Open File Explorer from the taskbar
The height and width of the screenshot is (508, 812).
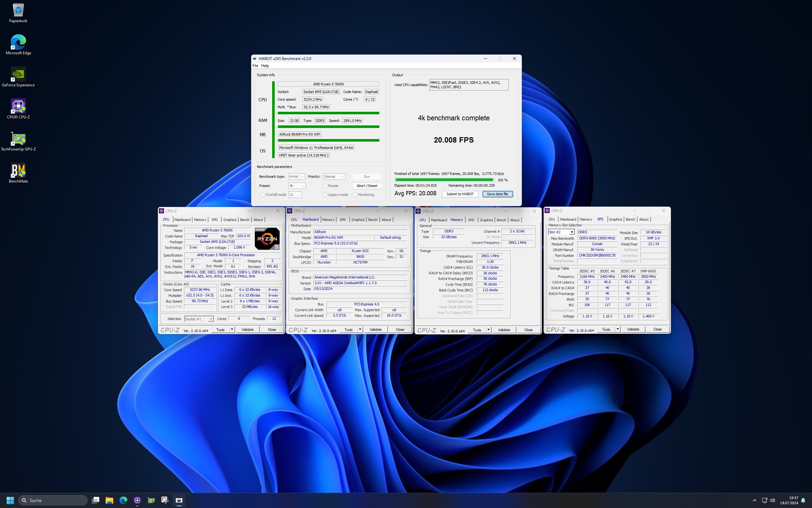[109, 500]
